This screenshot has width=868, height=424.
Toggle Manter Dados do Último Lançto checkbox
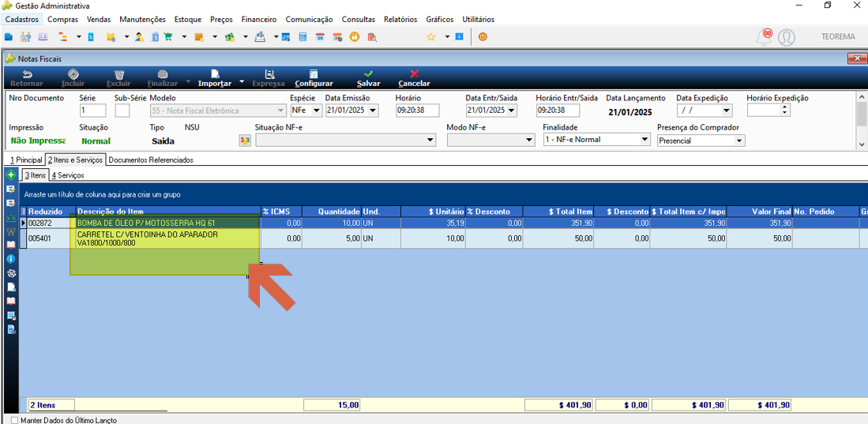coord(14,420)
